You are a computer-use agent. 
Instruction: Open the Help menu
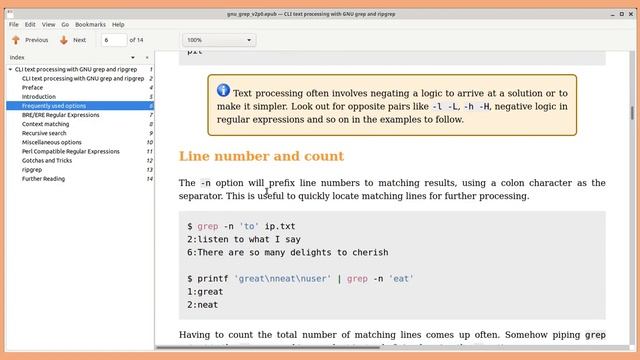tap(118, 24)
